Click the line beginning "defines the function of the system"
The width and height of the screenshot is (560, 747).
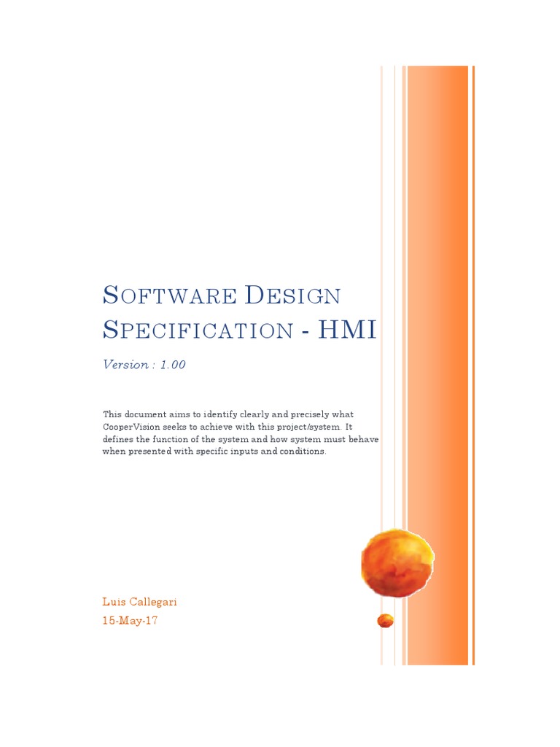(241, 438)
